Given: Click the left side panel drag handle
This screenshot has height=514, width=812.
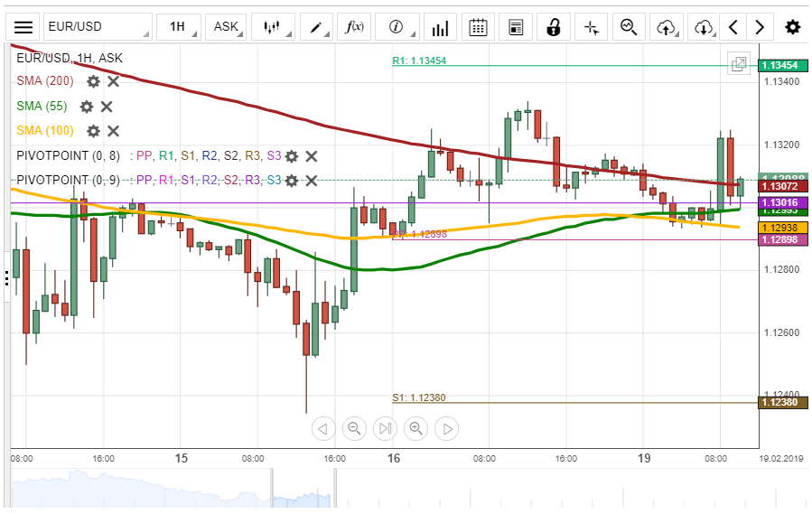Looking at the screenshot, I should [x=6, y=277].
